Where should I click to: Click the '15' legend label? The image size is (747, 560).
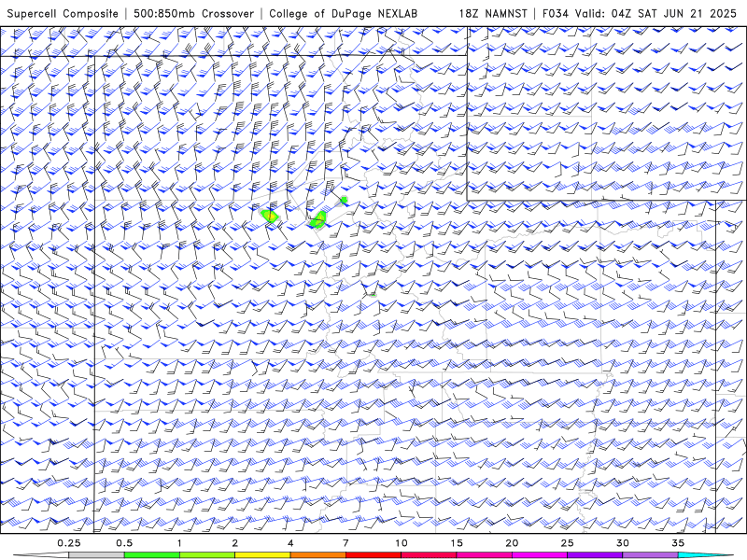[457, 543]
